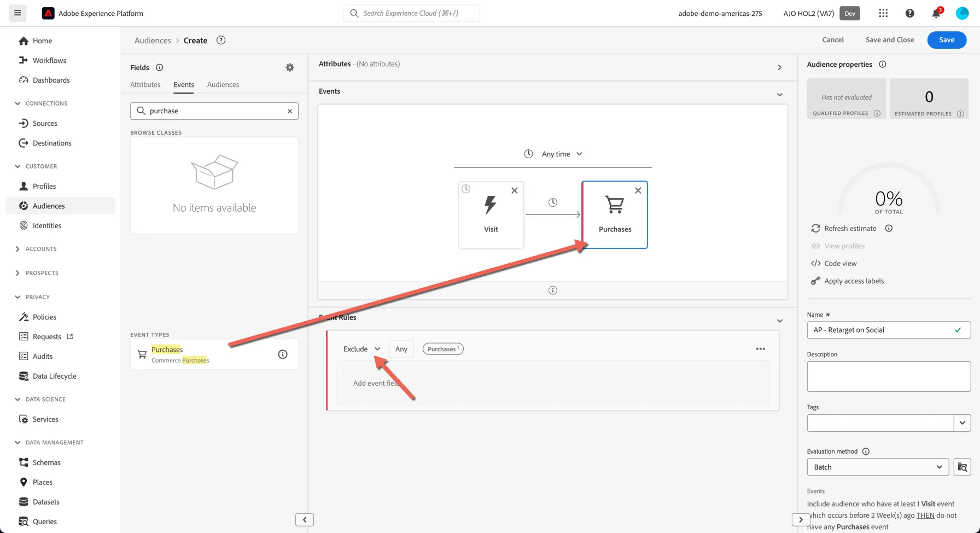Switch to the Audiences fields tab
Screen dimensions: 980x533
223,85
